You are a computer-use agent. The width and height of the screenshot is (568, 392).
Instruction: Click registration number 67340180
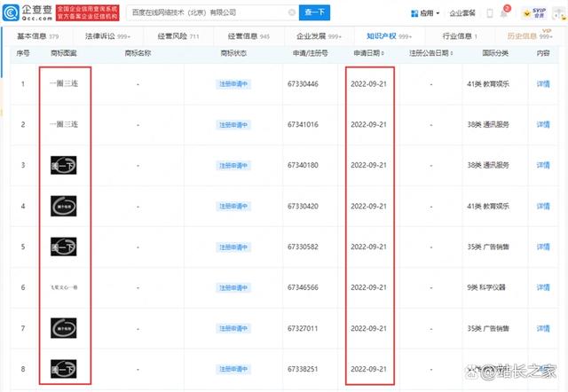[303, 165]
